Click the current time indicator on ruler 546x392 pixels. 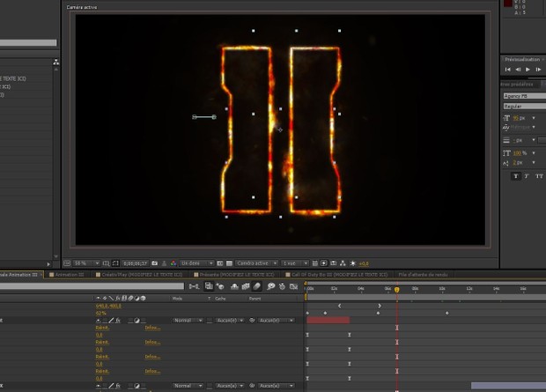click(x=396, y=290)
